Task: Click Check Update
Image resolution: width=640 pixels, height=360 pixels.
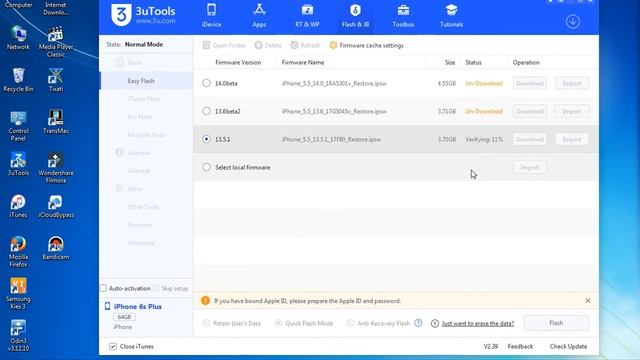Action: tap(568, 346)
